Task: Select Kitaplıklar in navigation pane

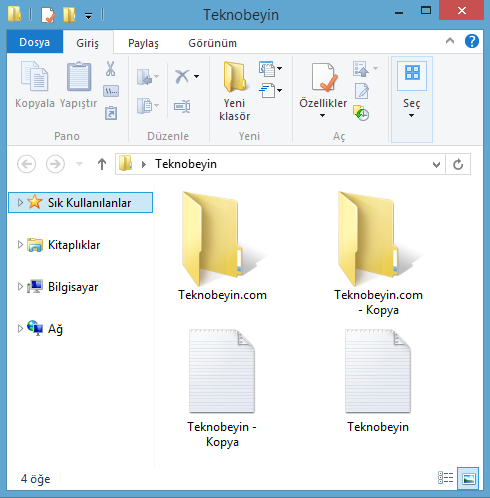Action: point(74,245)
